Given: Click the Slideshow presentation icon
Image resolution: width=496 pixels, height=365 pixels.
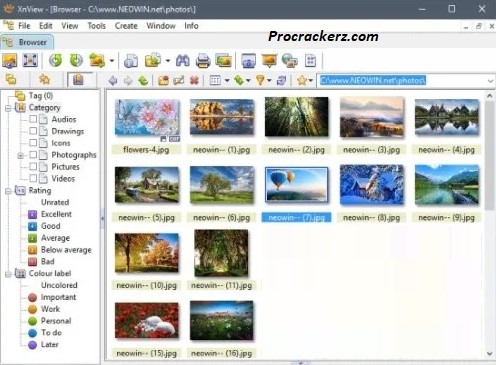Looking at the screenshot, I should [269, 61].
